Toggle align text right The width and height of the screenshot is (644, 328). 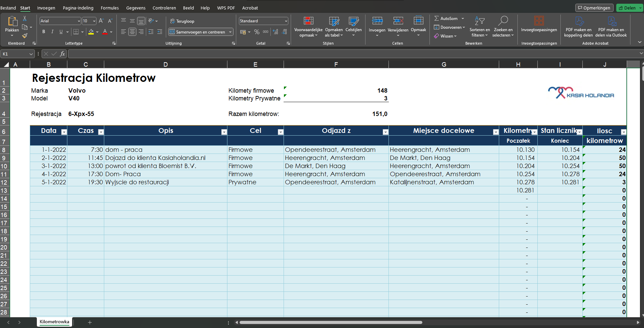click(141, 32)
